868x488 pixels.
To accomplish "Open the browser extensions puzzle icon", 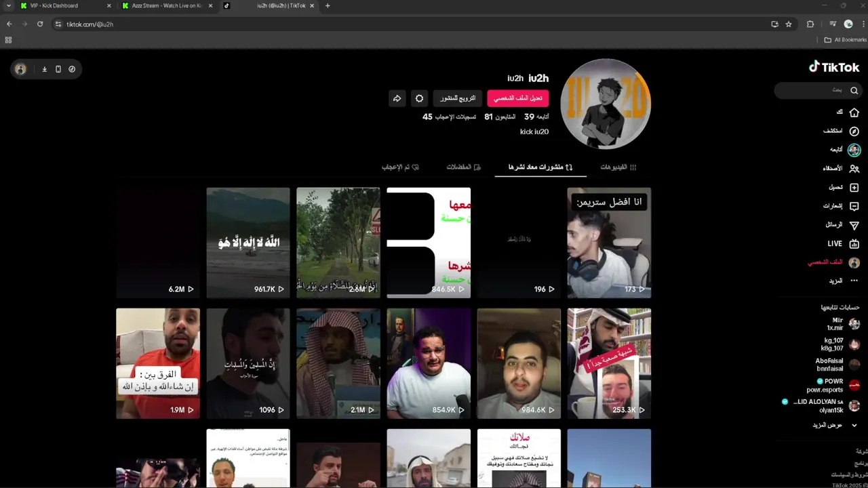I will pos(810,24).
